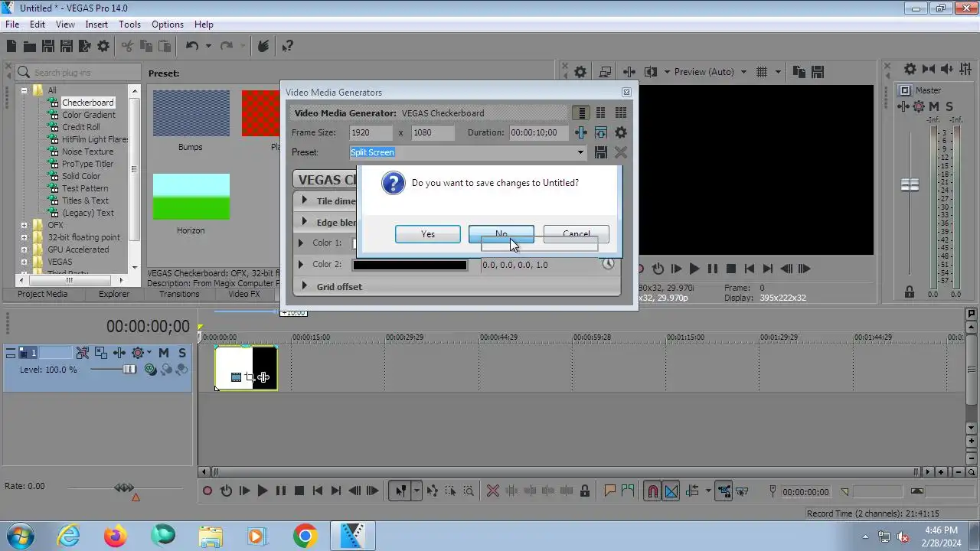Expand the VEGAS folder in tree
Image resolution: width=980 pixels, height=551 pixels.
pyautogui.click(x=24, y=262)
